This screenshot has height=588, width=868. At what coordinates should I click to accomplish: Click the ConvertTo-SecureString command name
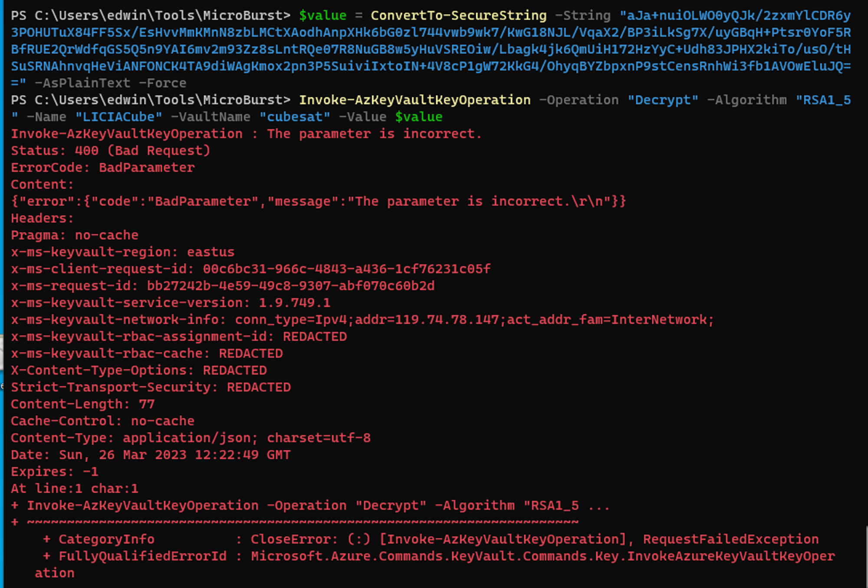458,16
